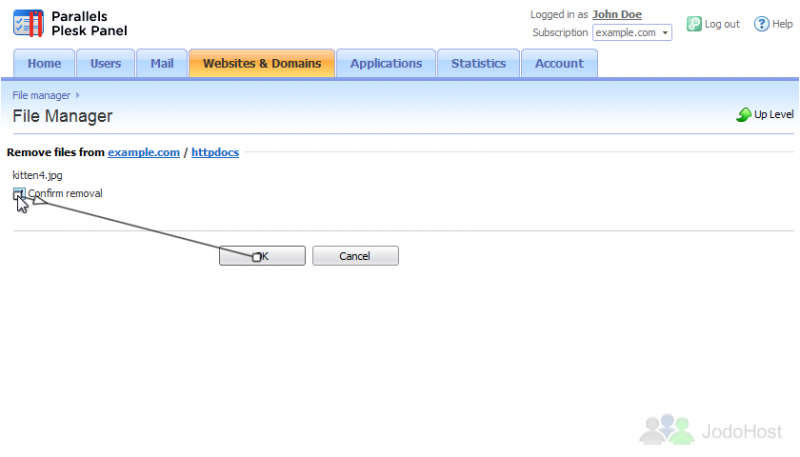The height and width of the screenshot is (457, 800).
Task: Click the Log out text link
Action: click(x=722, y=24)
